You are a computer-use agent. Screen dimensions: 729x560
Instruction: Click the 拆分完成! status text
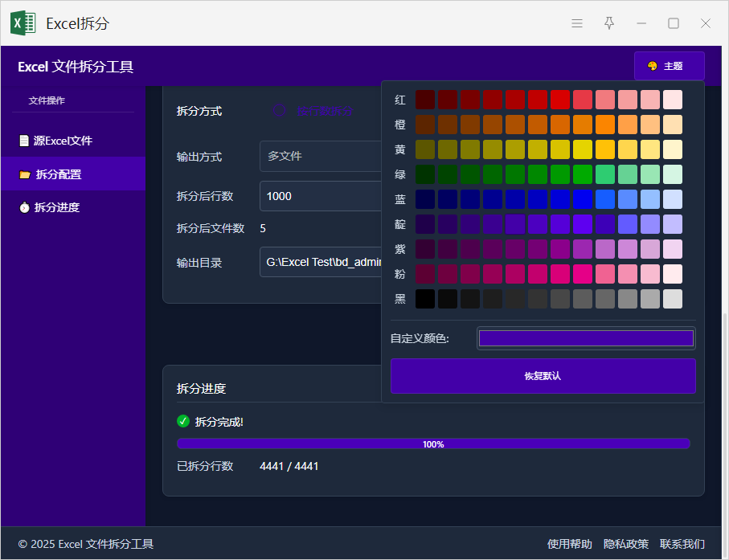coord(219,422)
